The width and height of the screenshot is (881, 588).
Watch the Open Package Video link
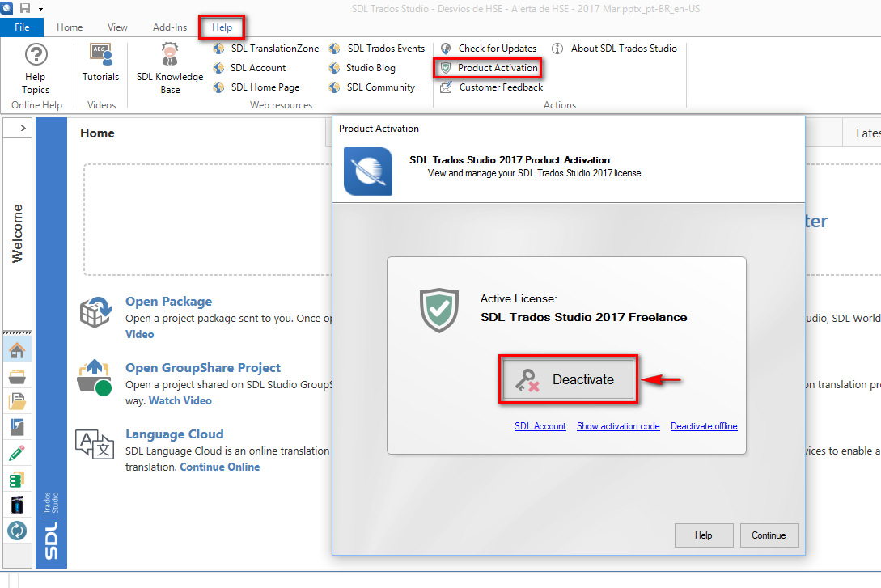pyautogui.click(x=139, y=334)
